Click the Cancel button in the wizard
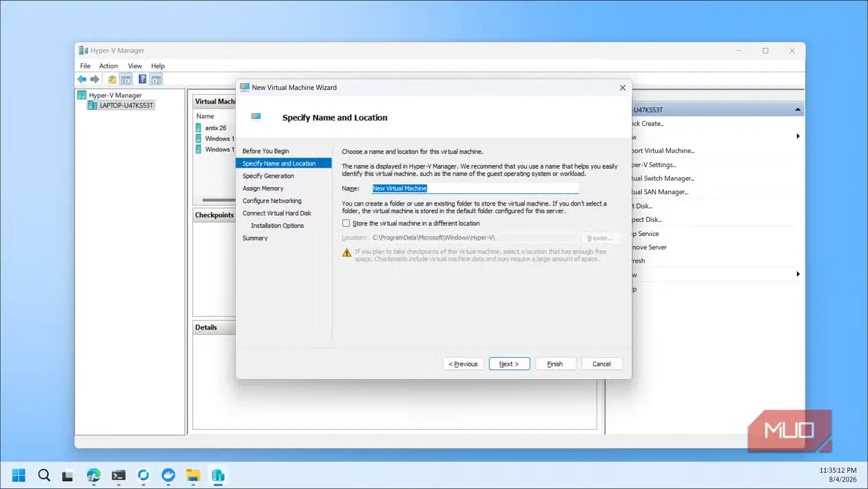This screenshot has width=868, height=489. tap(602, 364)
